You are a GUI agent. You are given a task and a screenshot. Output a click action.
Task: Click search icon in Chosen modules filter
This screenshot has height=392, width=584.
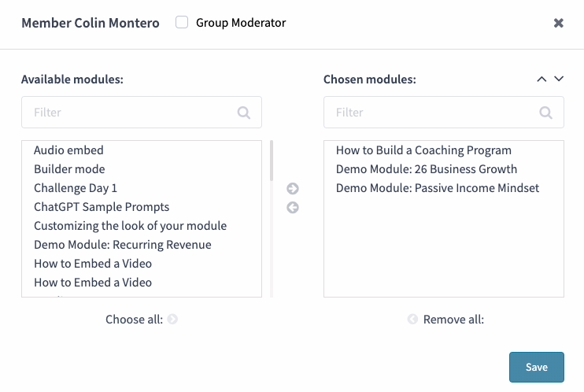[x=546, y=113]
